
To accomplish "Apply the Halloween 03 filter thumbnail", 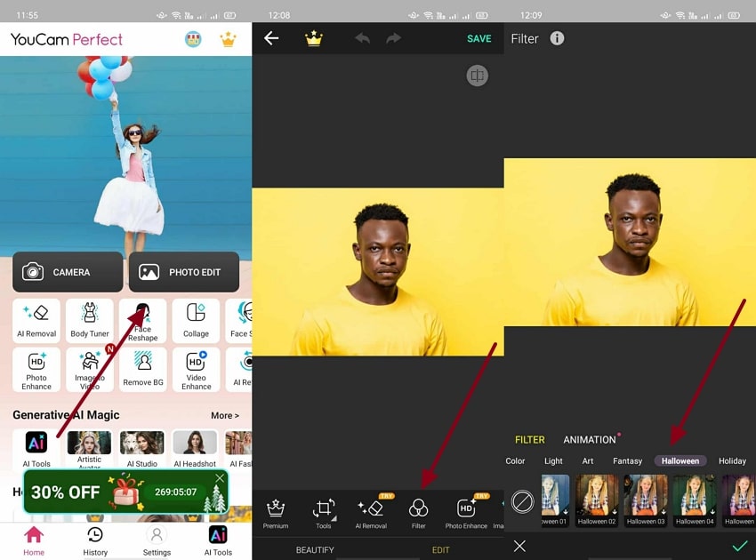I will pyautogui.click(x=646, y=500).
